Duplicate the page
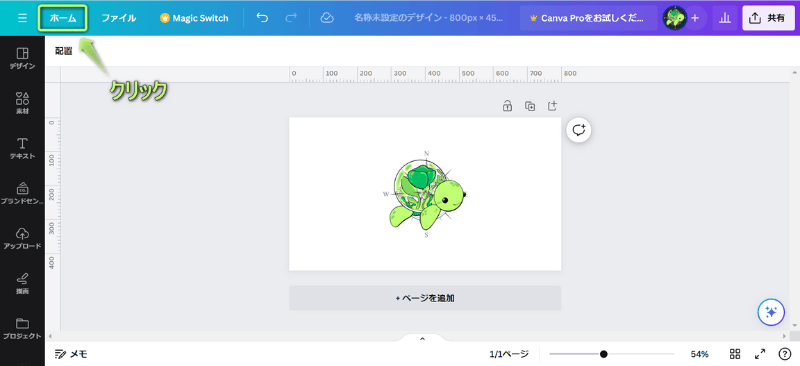 click(530, 106)
